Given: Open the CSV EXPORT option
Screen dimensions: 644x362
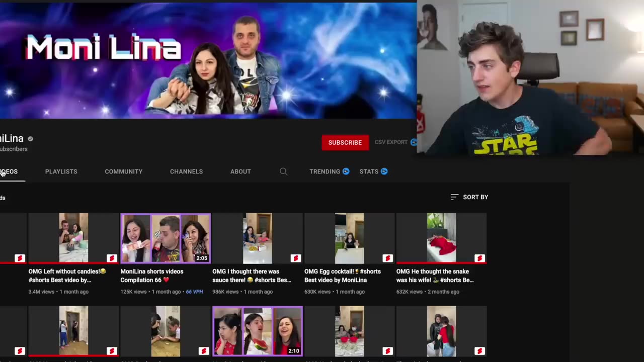Looking at the screenshot, I should tap(391, 142).
